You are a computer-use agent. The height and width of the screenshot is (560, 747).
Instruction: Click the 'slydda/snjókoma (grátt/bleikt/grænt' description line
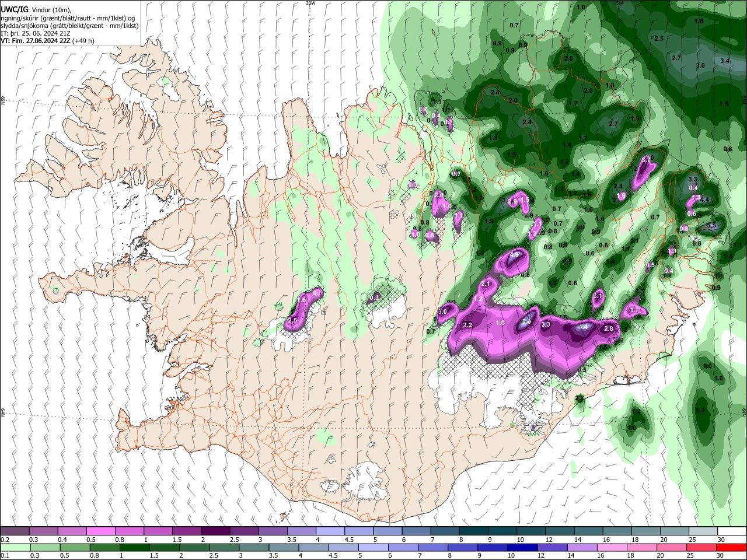(69, 26)
